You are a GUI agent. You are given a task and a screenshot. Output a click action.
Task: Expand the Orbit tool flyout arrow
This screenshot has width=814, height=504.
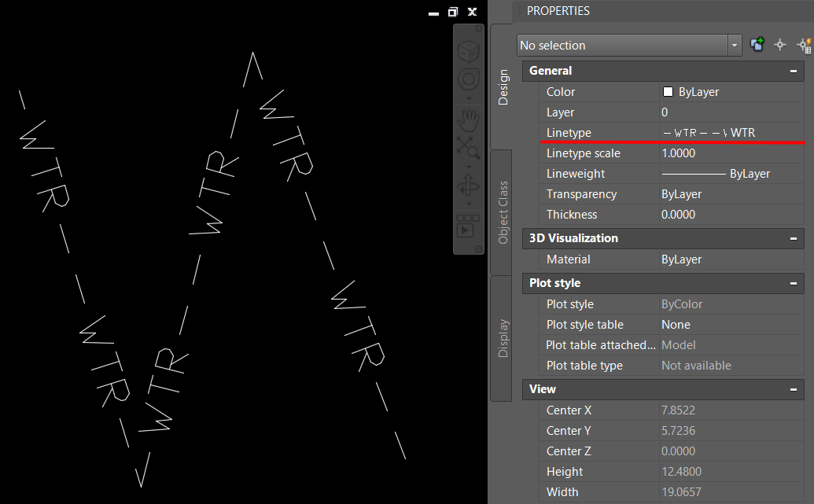pos(468,204)
